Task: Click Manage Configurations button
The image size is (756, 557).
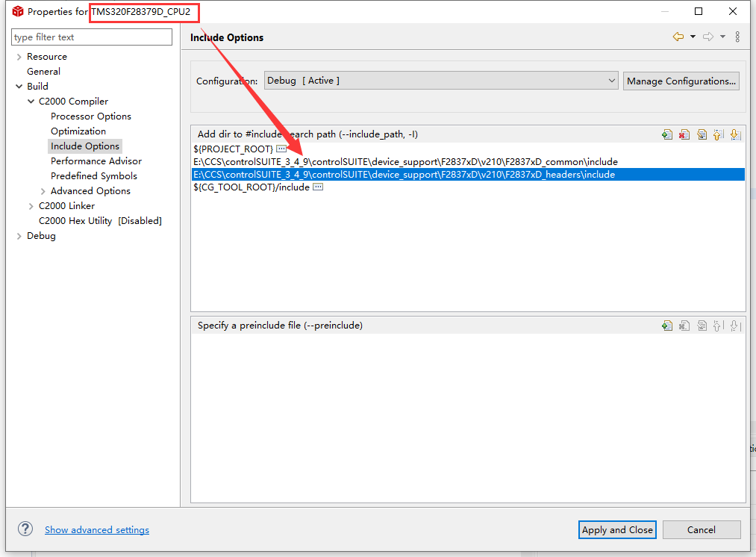Action: 681,81
